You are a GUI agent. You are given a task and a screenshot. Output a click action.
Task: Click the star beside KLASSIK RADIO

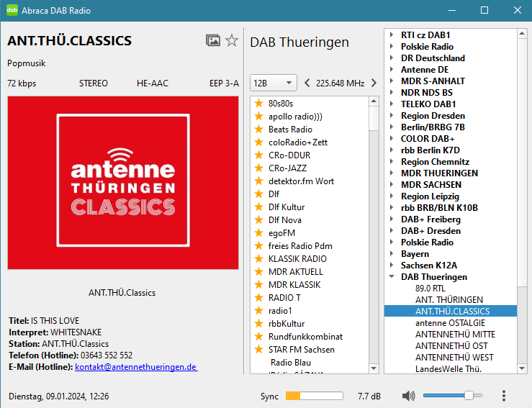tap(259, 259)
